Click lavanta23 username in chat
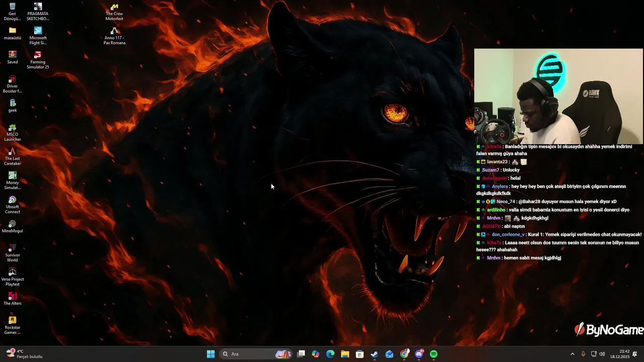This screenshot has width=644, height=362. click(497, 162)
